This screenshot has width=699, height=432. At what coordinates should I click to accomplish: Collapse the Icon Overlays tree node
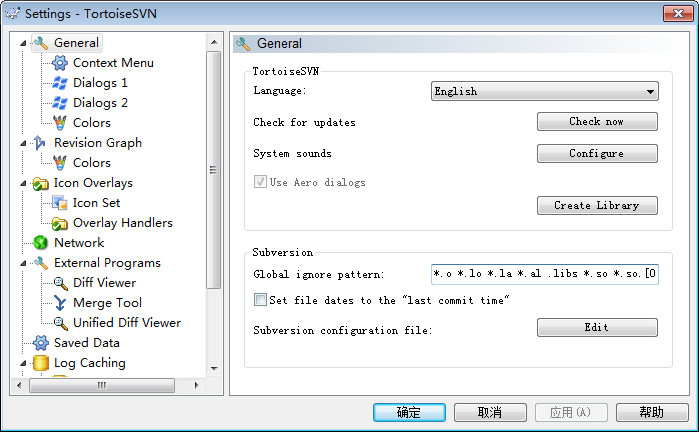[23, 183]
